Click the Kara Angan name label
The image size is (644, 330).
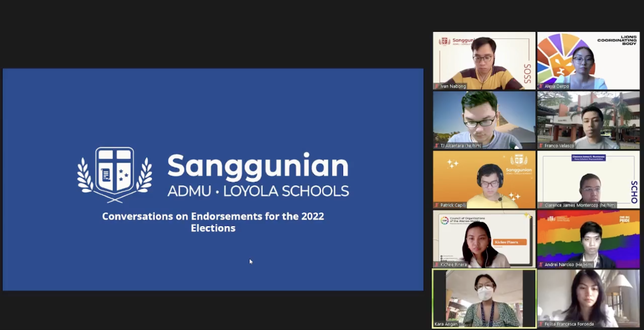pos(446,324)
